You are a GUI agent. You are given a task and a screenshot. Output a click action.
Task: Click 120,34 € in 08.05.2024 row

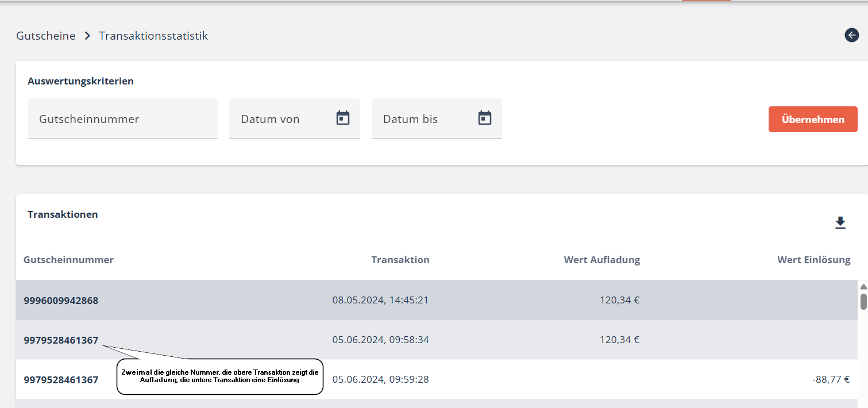point(620,300)
